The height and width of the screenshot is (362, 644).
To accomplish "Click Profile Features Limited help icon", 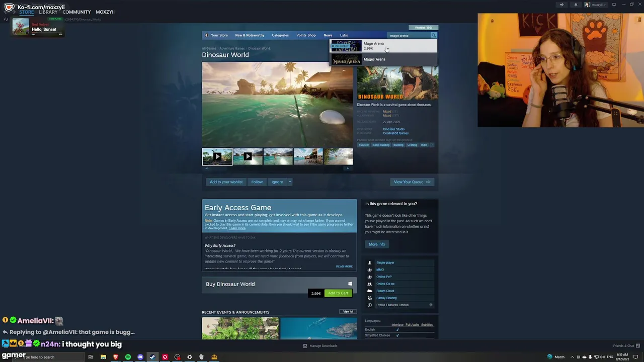I will pyautogui.click(x=431, y=305).
